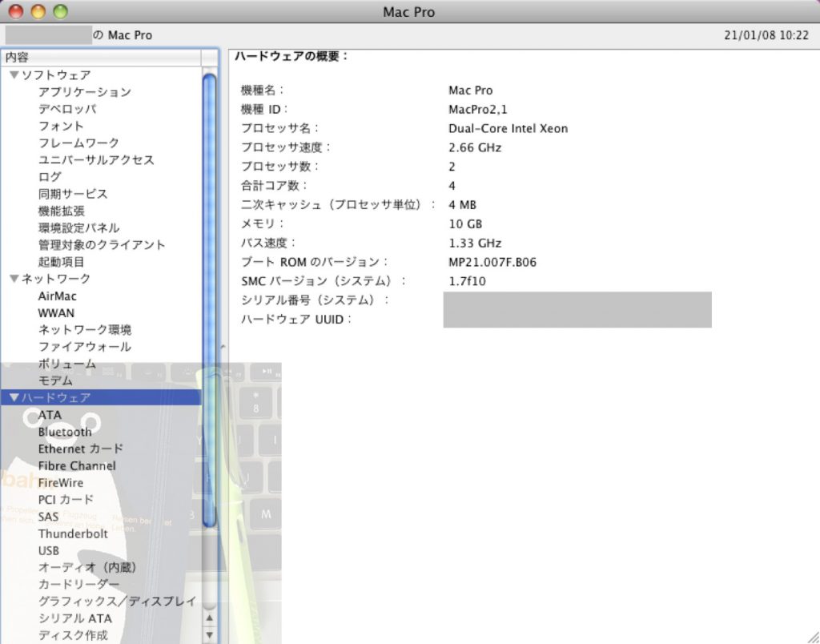Select ログ in the sidebar

point(50,177)
